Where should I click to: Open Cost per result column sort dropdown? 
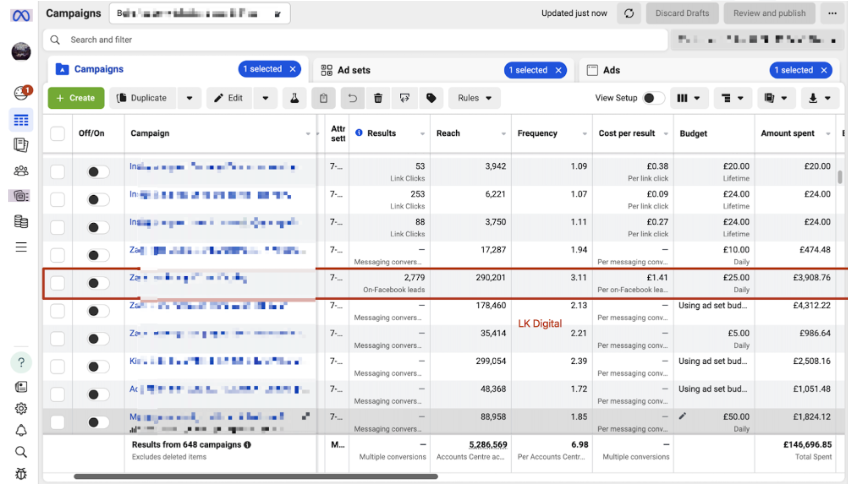[x=666, y=134]
